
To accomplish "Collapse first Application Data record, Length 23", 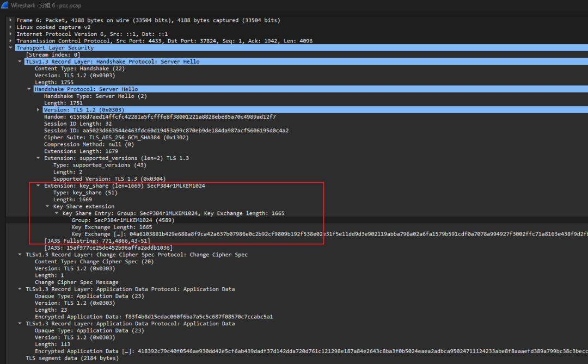I will coord(20,289).
